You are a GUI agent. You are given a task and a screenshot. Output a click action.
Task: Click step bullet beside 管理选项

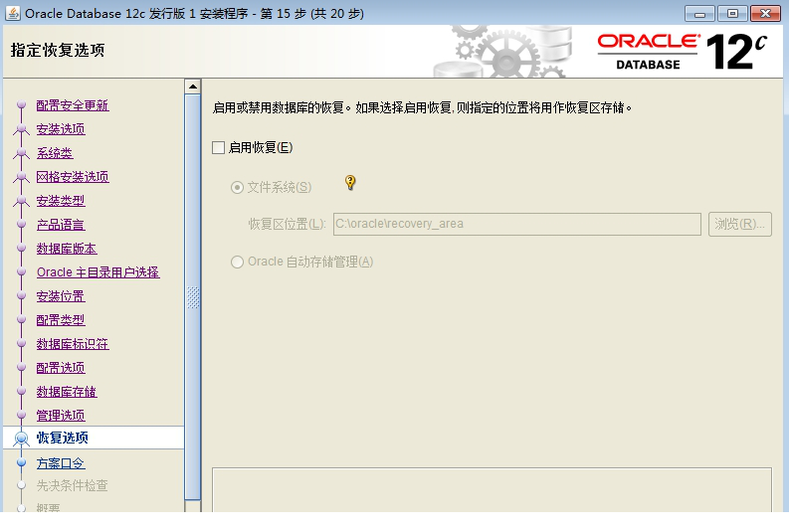(x=21, y=415)
